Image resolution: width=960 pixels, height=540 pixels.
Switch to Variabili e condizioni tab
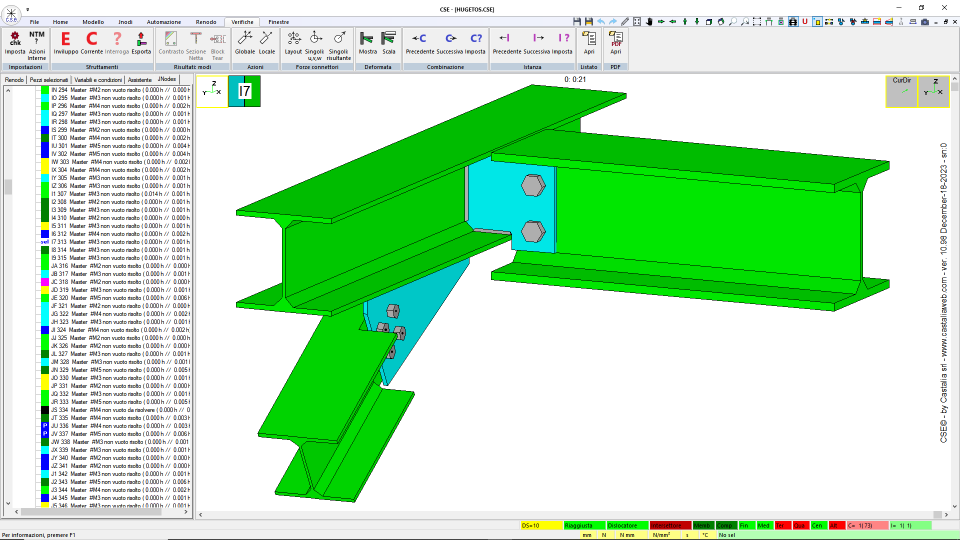pos(98,80)
